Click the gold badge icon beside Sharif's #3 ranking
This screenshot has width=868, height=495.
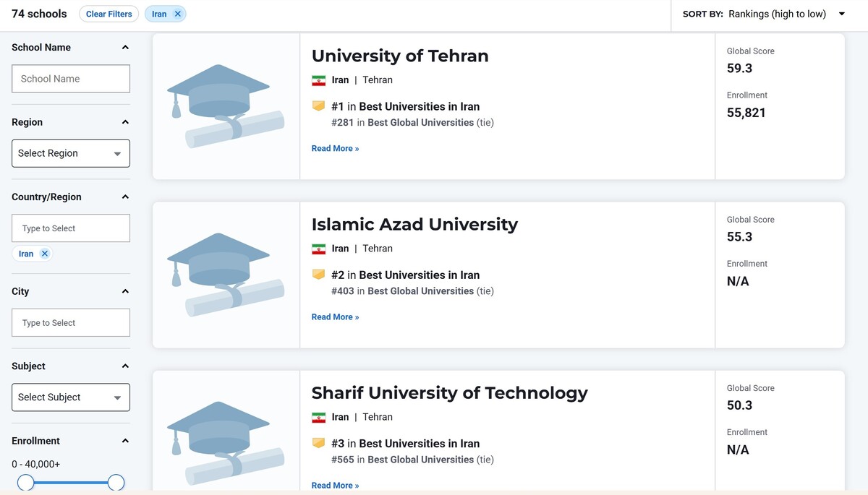(318, 443)
